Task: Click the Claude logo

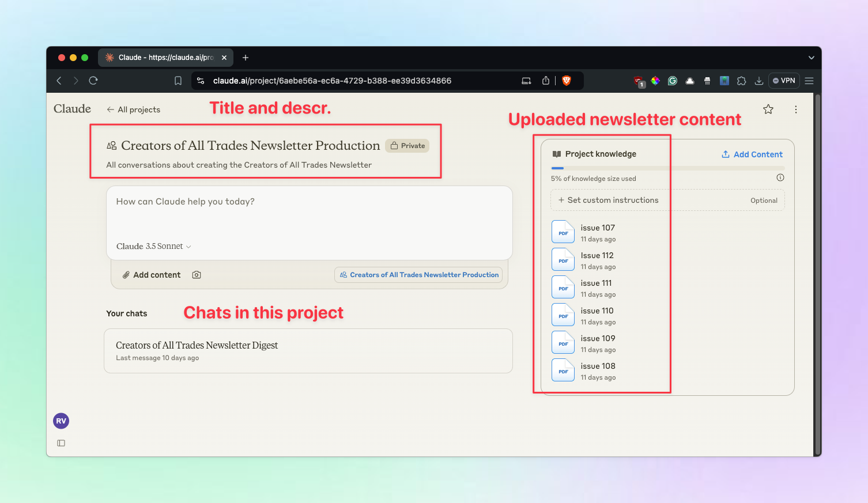Action: [x=72, y=109]
